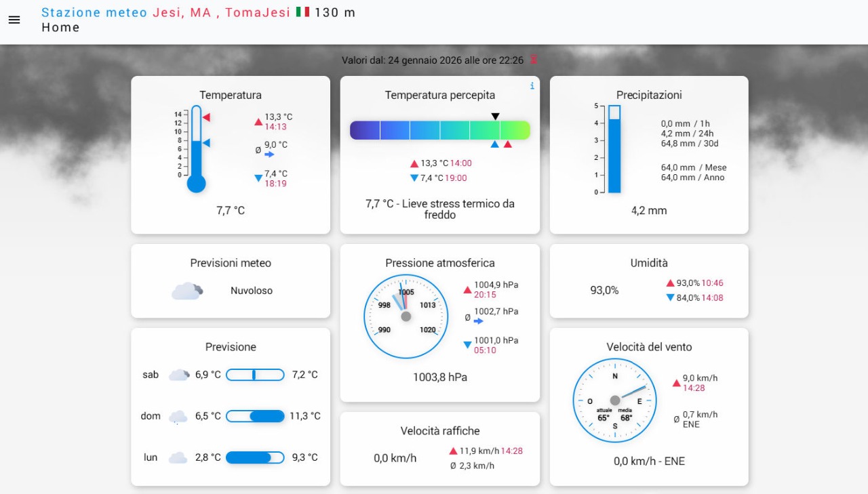
Task: Click the barometer dial in Pressione atmosferica
Action: tap(406, 316)
